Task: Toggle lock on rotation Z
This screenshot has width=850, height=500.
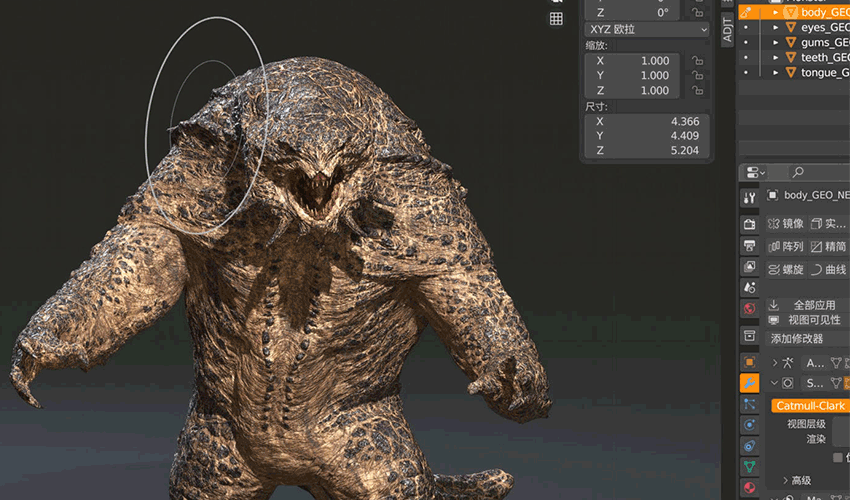Action: tap(697, 12)
